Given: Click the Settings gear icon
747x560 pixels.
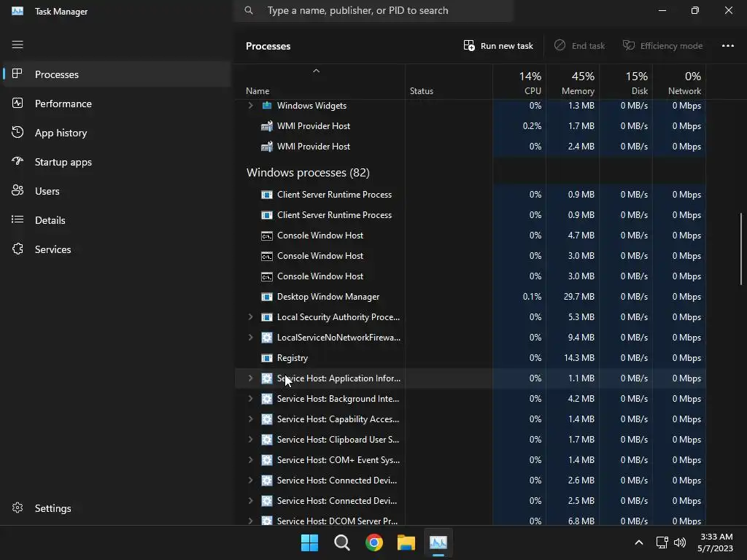Looking at the screenshot, I should coord(18,507).
